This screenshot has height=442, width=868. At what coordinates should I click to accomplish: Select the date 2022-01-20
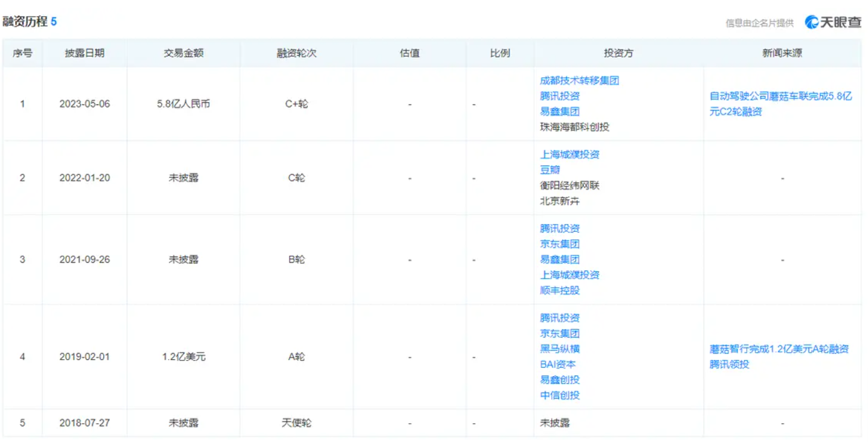coord(85,178)
